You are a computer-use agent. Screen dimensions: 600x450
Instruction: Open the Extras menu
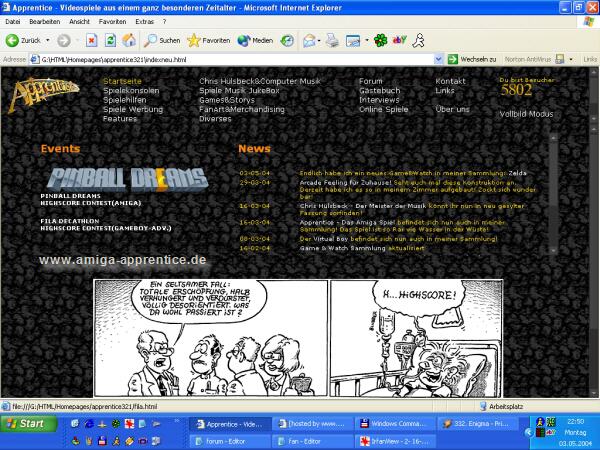point(145,22)
